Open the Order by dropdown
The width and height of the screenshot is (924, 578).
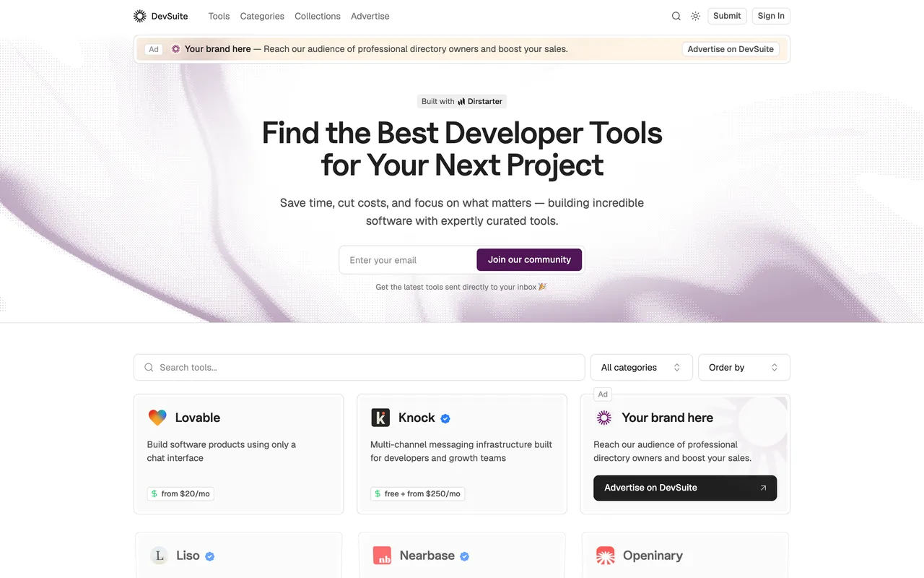click(744, 368)
